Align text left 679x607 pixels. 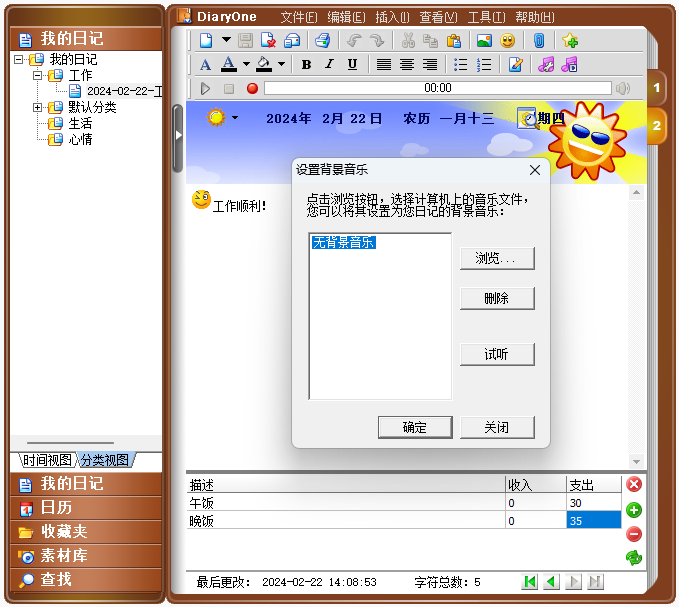click(383, 65)
